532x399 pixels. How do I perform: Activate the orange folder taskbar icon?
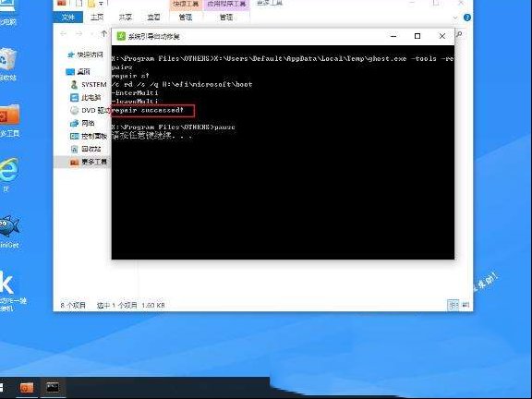click(27, 388)
